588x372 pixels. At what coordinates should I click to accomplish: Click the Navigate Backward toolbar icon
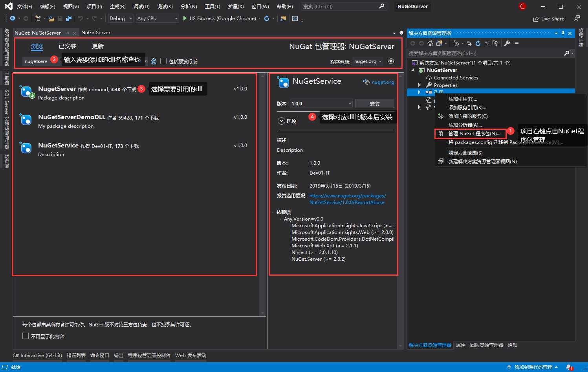point(13,18)
